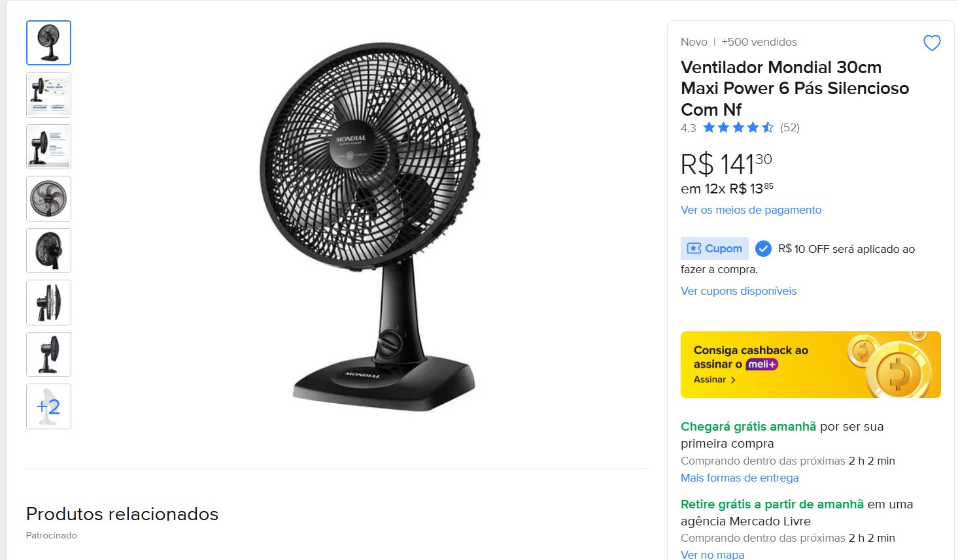Click the gold coin cashback illustration

pos(893,366)
